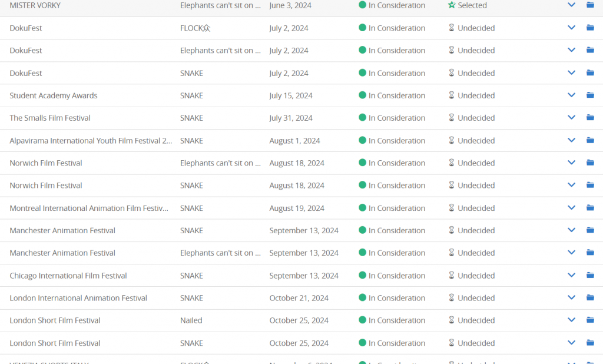Select the August 19, 2024 date
The height and width of the screenshot is (364, 603).
pos(297,208)
